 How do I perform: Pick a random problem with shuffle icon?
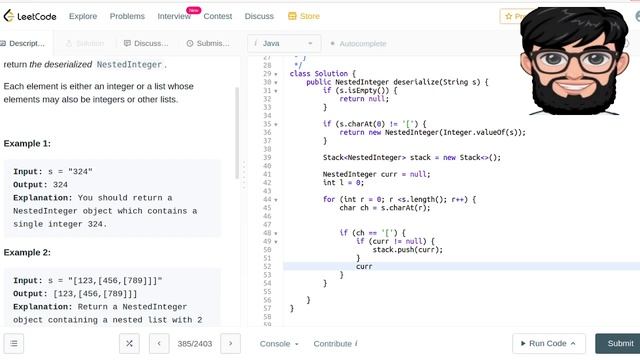tap(129, 344)
